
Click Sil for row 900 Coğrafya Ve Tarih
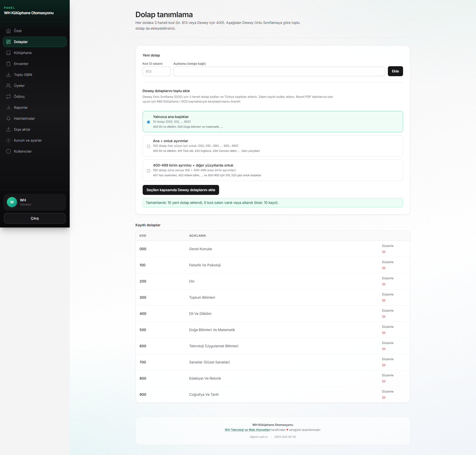[x=384, y=398]
